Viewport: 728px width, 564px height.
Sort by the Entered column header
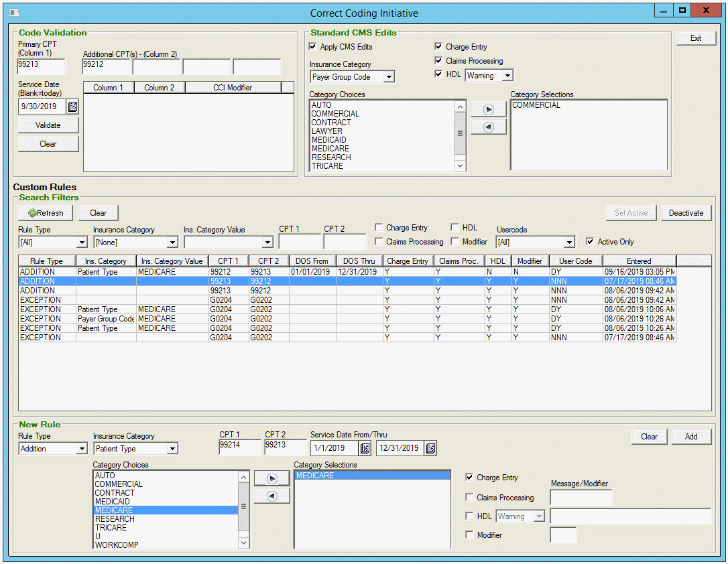pyautogui.click(x=638, y=261)
